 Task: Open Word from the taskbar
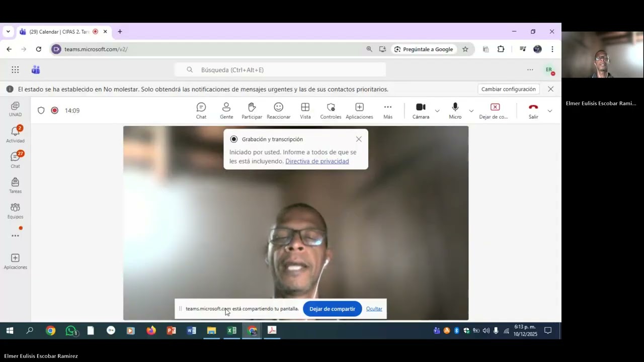pos(191,331)
